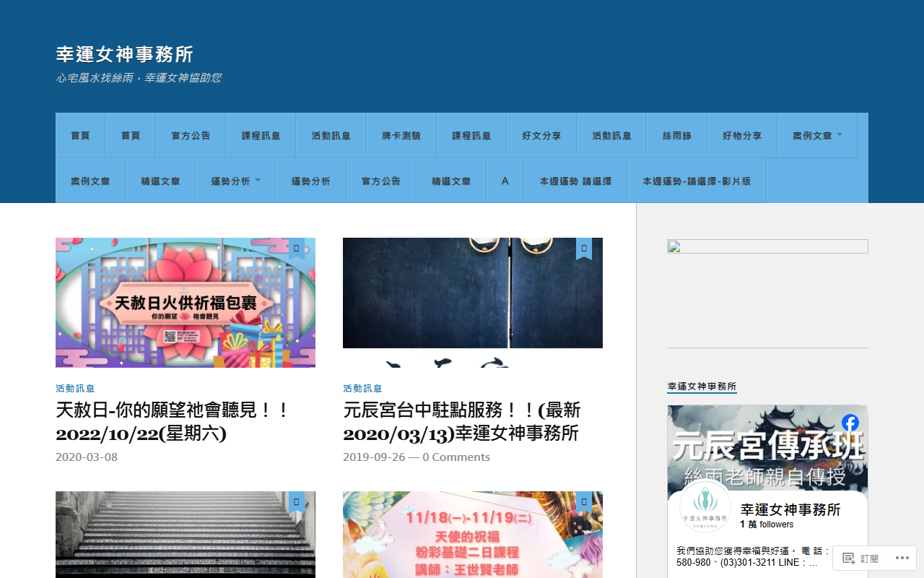The image size is (924, 578).
Task: Open the 牌卡測驗 menu item
Action: (401, 135)
